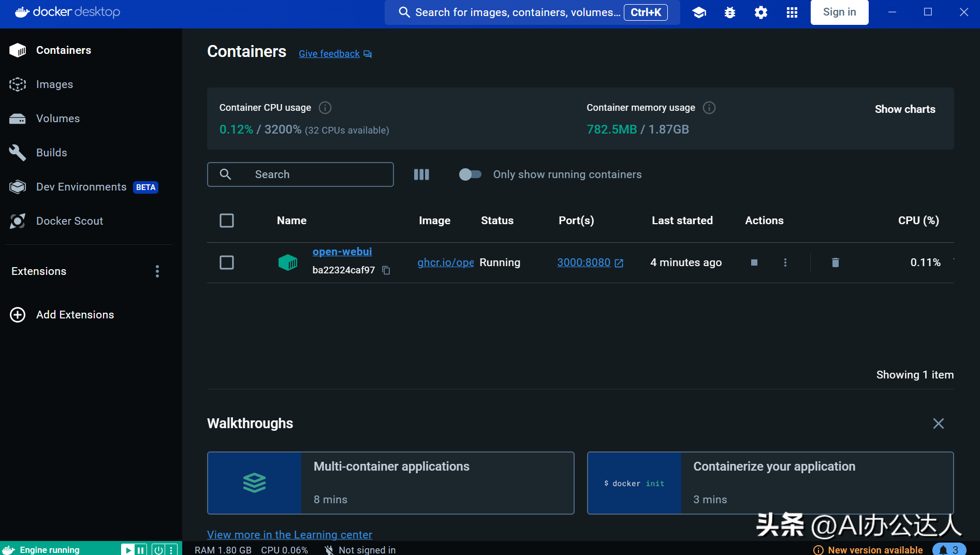This screenshot has height=555, width=980.
Task: Click the Image column header
Action: click(x=434, y=221)
